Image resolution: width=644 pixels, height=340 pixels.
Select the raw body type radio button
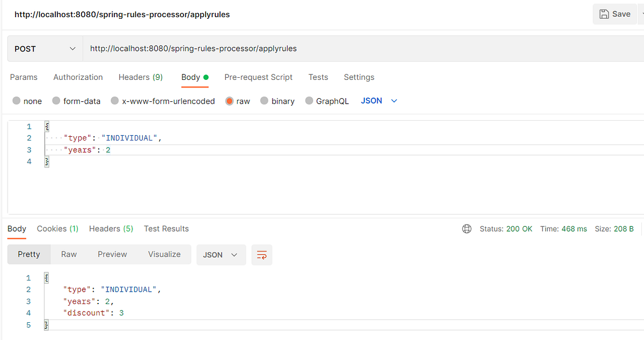[x=230, y=100]
